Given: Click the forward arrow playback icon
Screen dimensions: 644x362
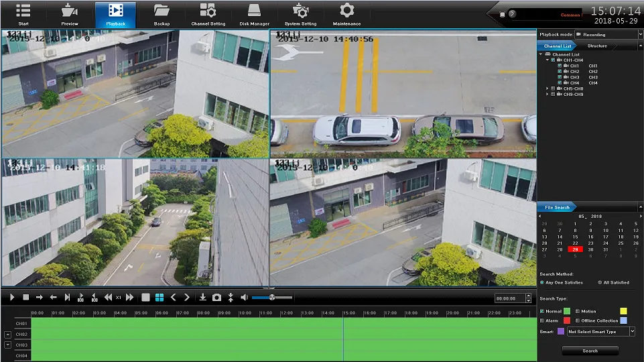Looking at the screenshot, I should click(x=40, y=297).
